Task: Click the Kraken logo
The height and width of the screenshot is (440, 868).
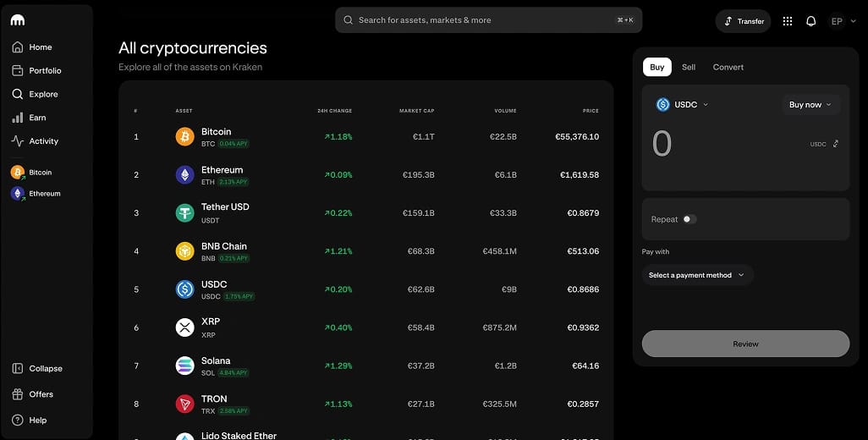Action: coord(18,20)
